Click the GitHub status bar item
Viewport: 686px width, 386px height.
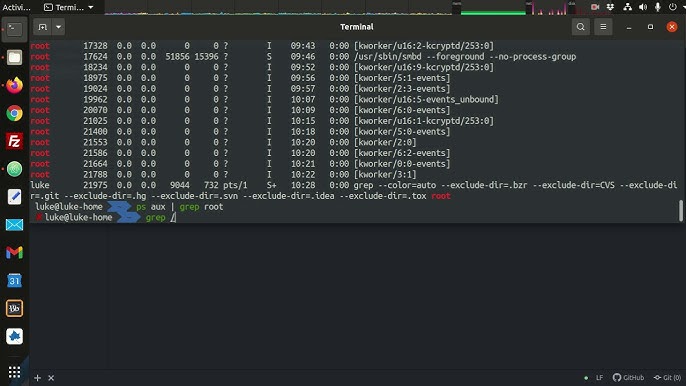(628, 377)
